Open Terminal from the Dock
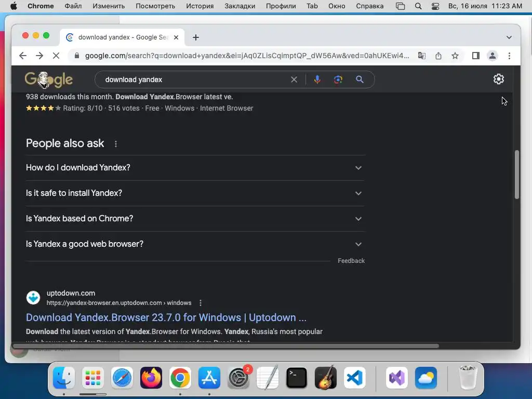 (297, 378)
